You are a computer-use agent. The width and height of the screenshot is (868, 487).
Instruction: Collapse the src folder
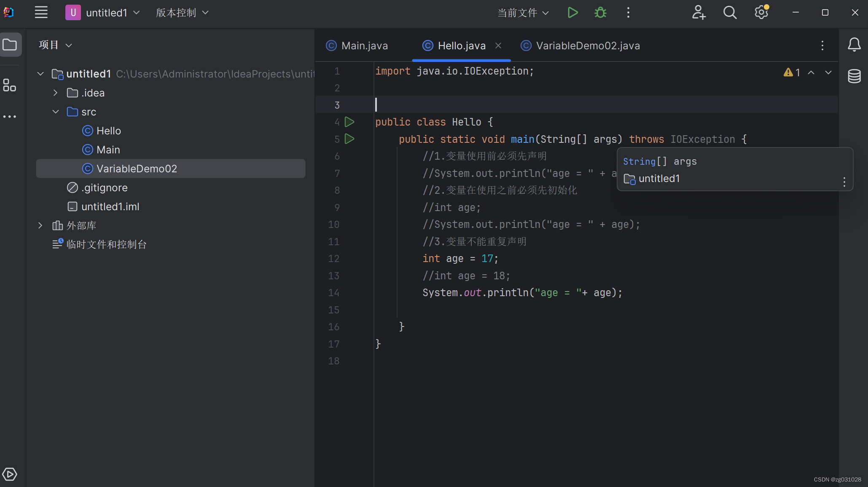point(55,112)
